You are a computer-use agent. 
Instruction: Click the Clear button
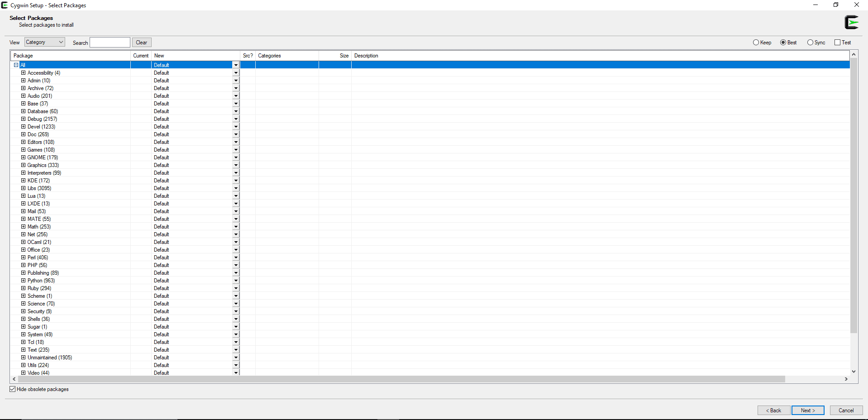[x=142, y=43]
